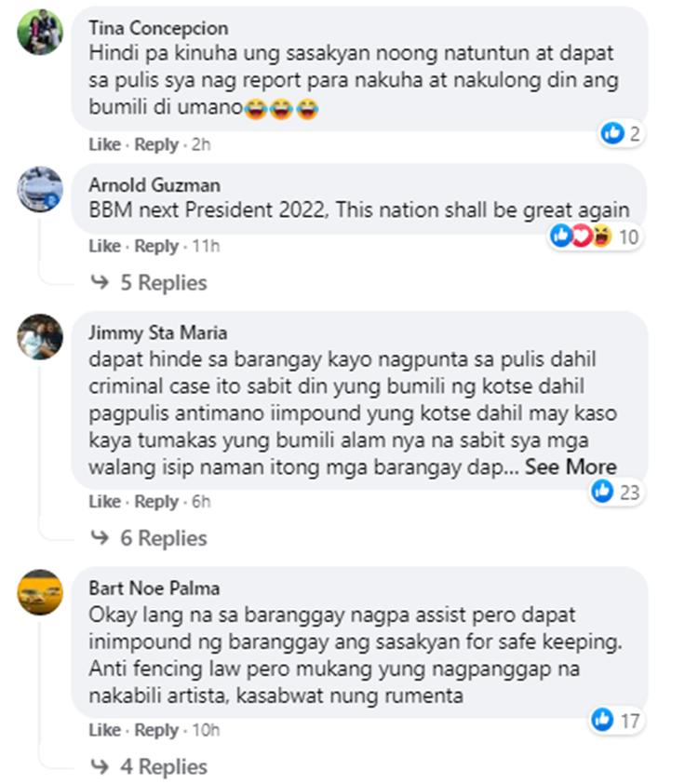Image resolution: width=698 pixels, height=784 pixels.
Task: Expand 6 Replies under Jimmy Sta Maria
Action: coord(148,538)
